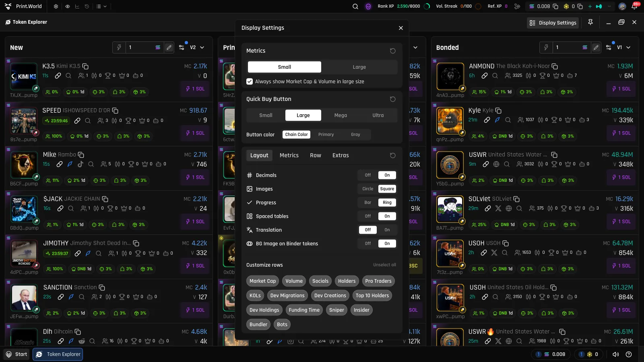Open filter sliders icon in New column
This screenshot has width=644, height=362.
(x=182, y=47)
